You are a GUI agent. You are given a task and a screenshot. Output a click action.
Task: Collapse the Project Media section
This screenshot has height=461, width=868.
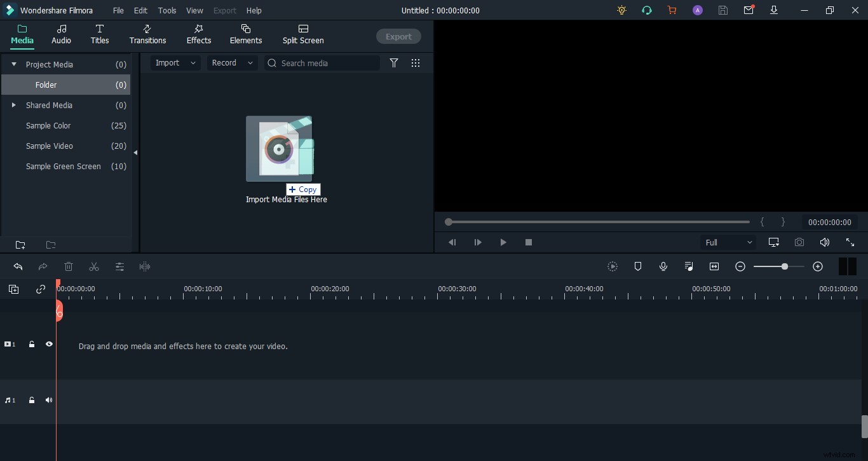click(13, 64)
